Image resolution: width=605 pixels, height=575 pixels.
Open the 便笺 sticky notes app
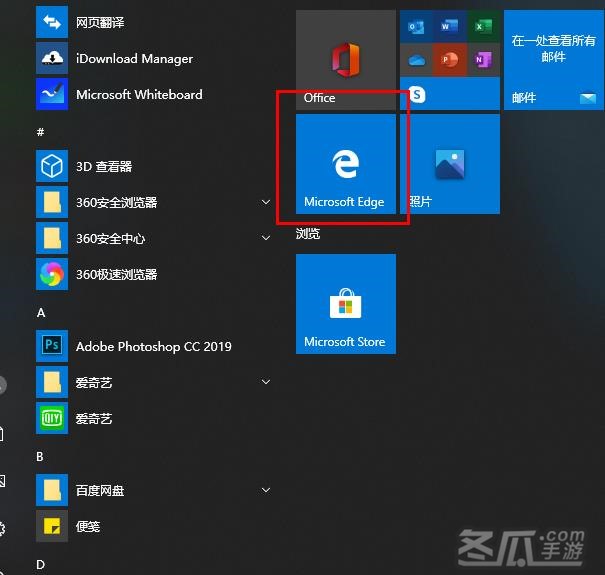[x=52, y=526]
